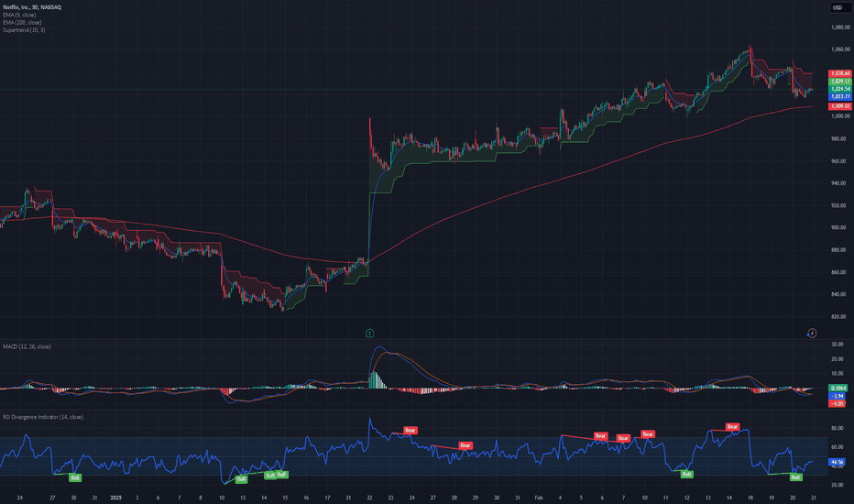
Task: Select the RSI Divergence Indicator legend
Action: [43, 417]
